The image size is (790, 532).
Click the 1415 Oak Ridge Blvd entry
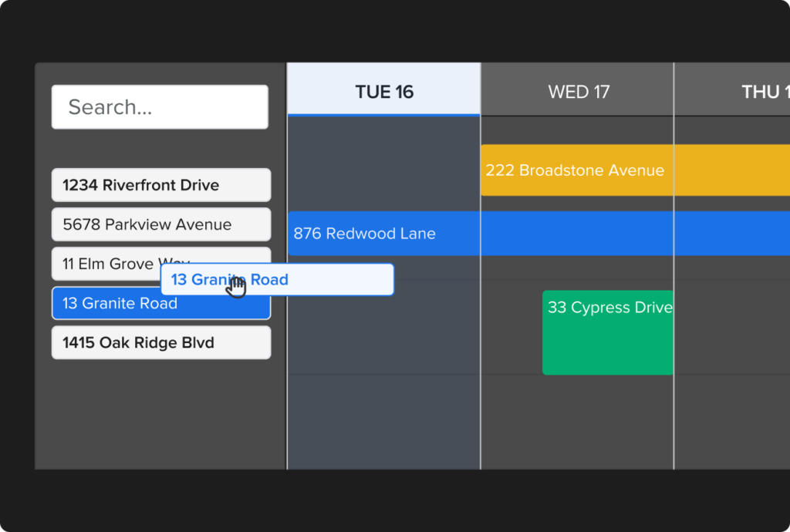(x=160, y=342)
